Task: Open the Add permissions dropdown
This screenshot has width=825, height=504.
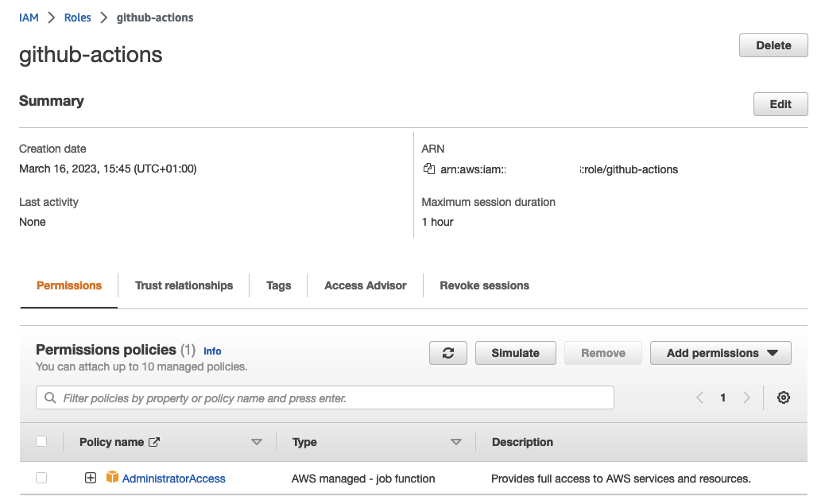Action: point(721,353)
